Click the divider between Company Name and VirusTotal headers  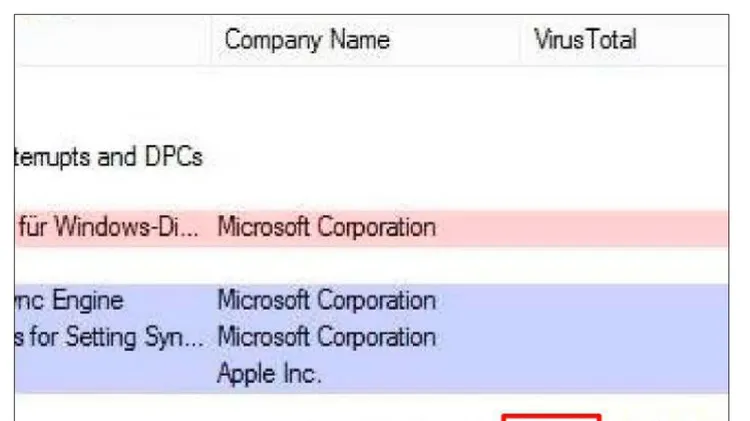(x=520, y=40)
